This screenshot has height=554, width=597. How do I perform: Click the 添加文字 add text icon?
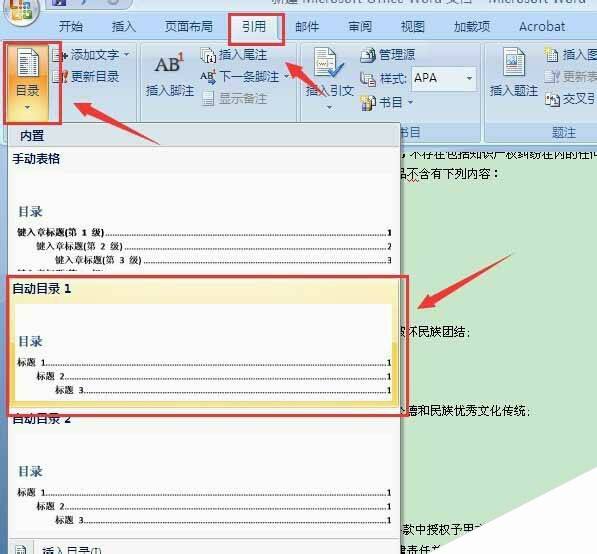pyautogui.click(x=60, y=56)
